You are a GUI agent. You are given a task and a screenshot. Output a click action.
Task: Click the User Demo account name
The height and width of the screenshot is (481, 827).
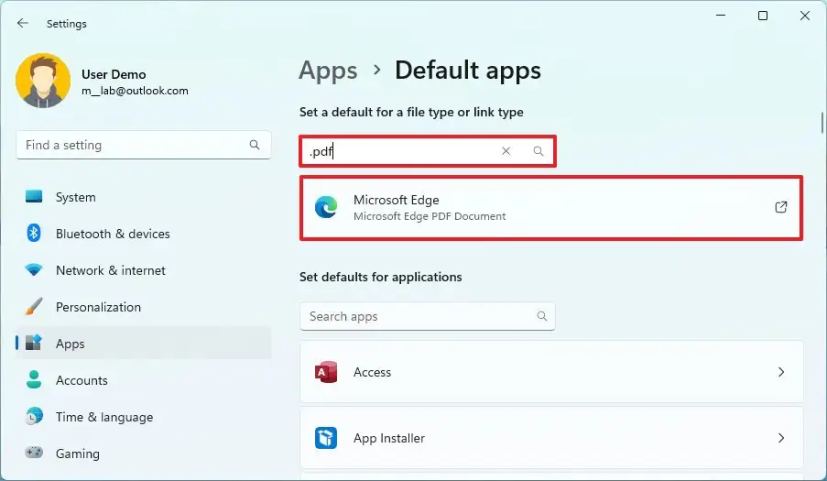[113, 74]
